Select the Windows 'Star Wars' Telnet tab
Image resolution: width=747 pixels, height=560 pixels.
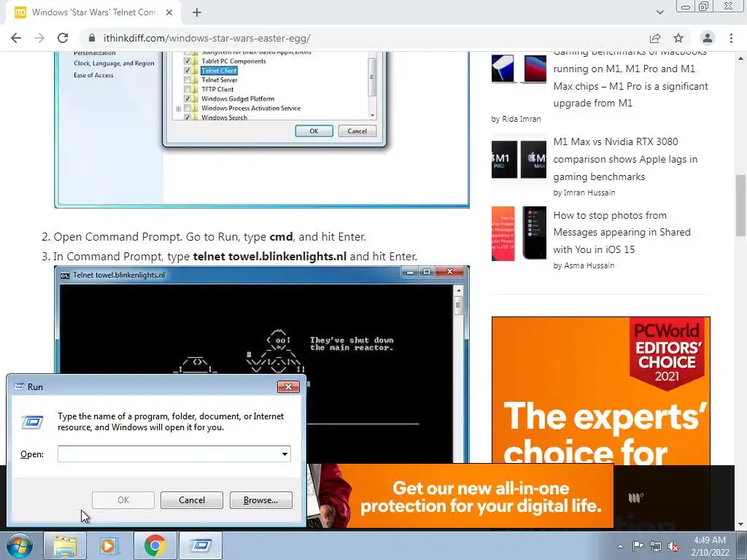point(93,12)
